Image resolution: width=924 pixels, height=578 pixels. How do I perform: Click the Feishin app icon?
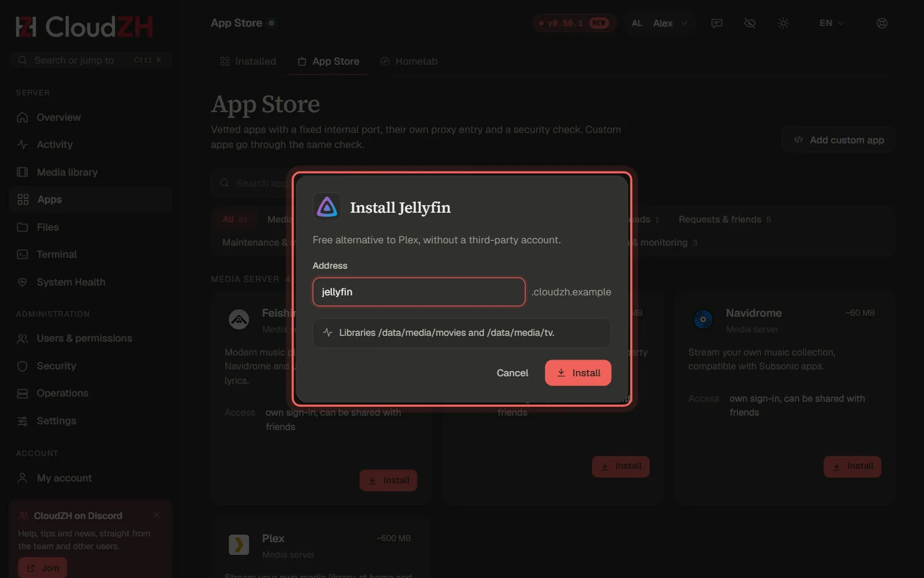(x=239, y=319)
